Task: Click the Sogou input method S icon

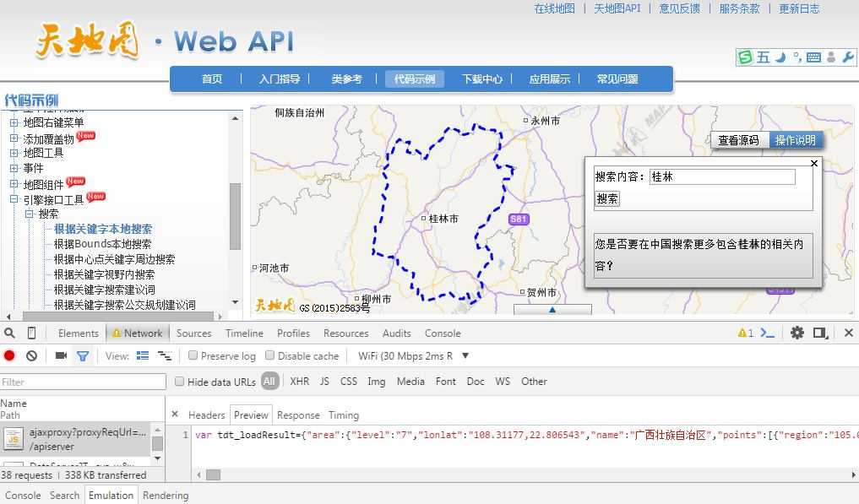Action: (745, 57)
